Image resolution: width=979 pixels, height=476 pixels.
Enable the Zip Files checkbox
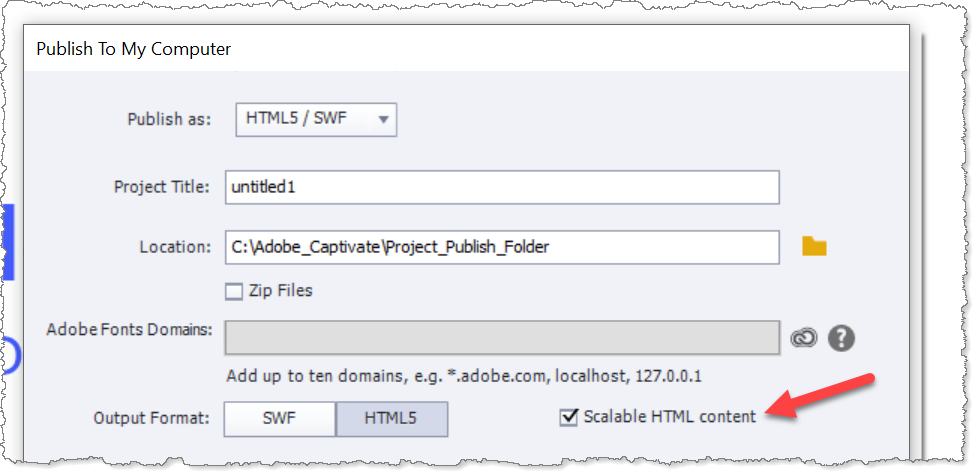click(234, 292)
